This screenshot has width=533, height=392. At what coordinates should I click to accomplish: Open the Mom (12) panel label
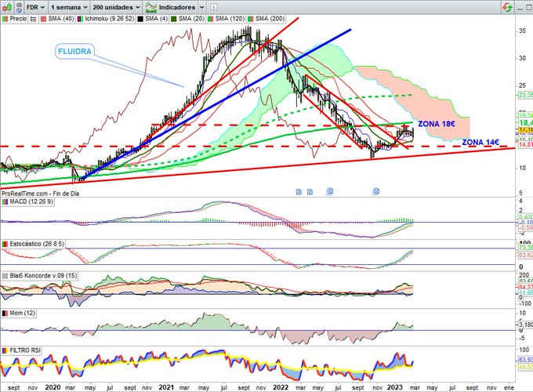[22, 313]
